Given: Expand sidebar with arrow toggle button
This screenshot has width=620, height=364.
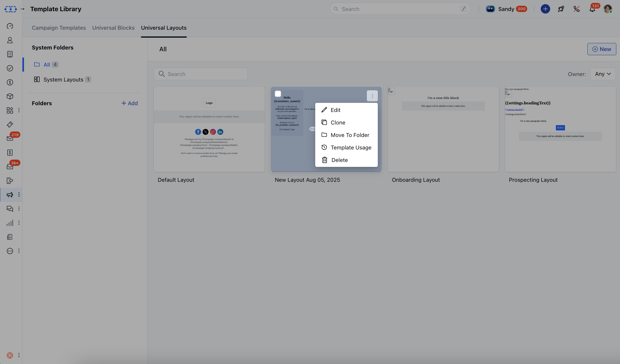Looking at the screenshot, I should coord(23,9).
